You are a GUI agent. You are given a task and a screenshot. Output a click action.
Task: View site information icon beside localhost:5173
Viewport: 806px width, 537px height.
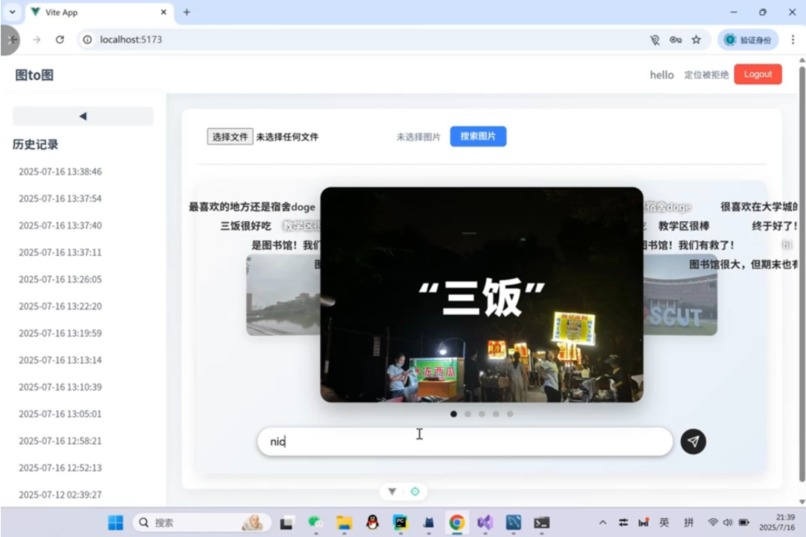point(87,40)
